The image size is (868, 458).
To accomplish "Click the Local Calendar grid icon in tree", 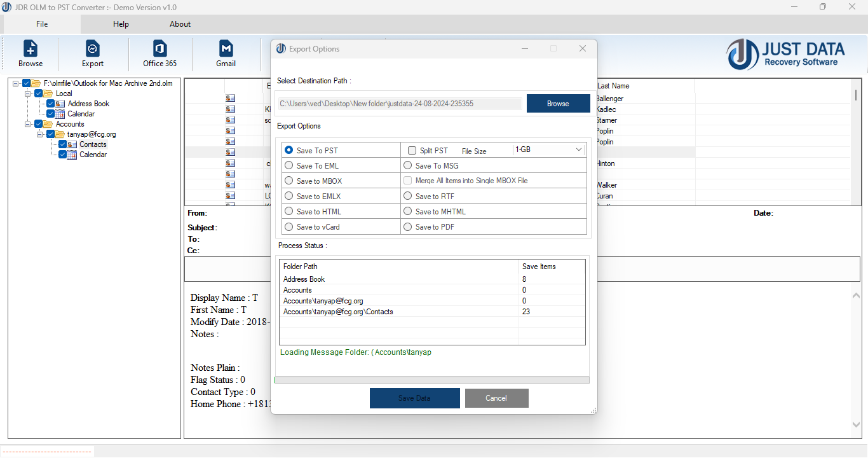I will click(x=60, y=114).
